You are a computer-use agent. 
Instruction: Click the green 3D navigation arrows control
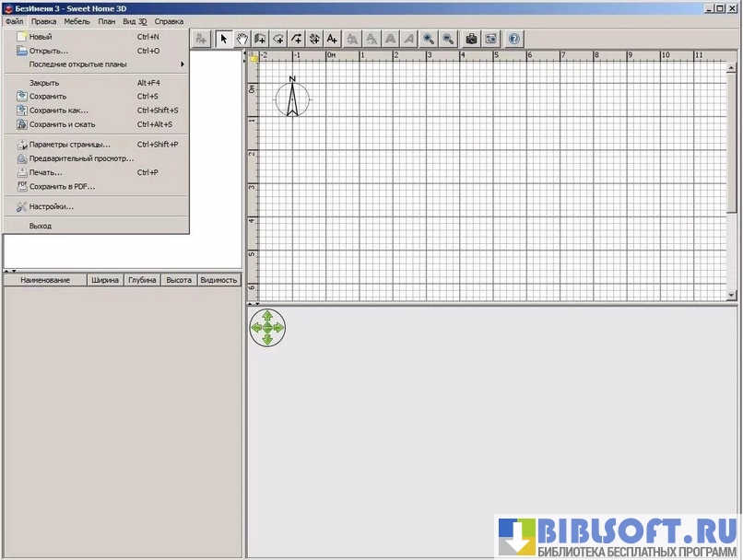267,327
